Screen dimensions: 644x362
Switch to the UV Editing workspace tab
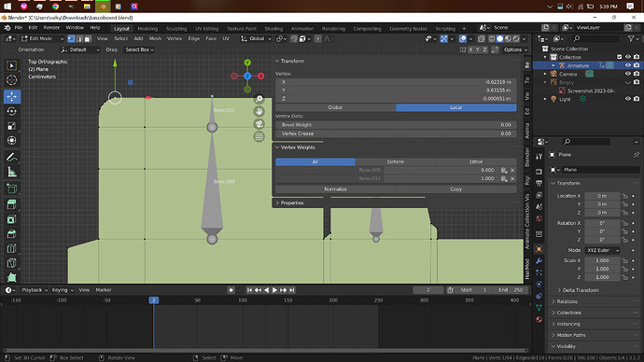(x=206, y=29)
